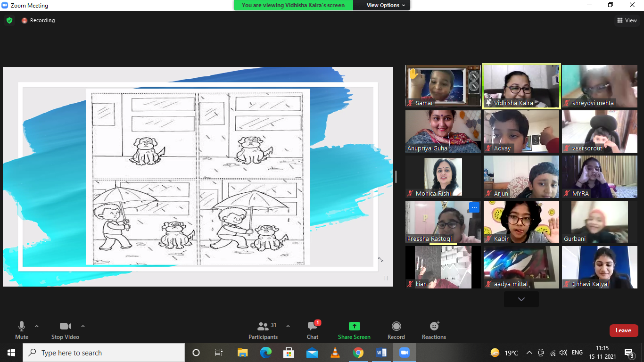Mute the microphone
The image size is (644, 362).
pos(22,326)
